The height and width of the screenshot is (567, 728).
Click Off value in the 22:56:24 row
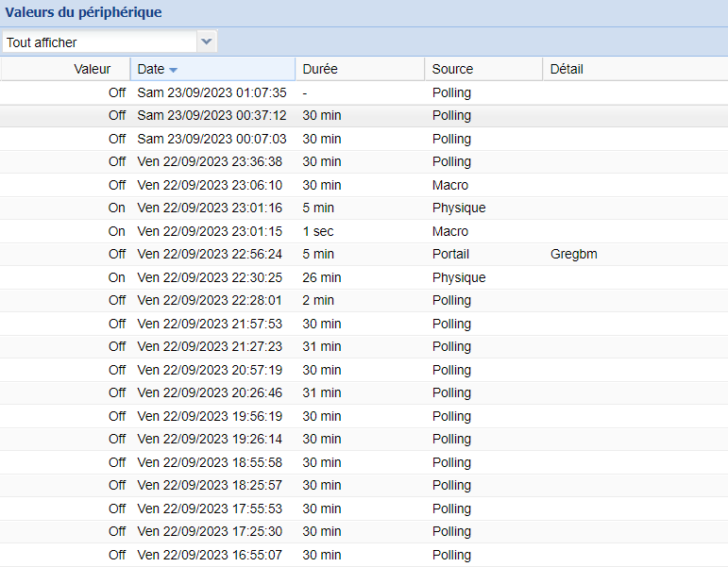click(117, 255)
